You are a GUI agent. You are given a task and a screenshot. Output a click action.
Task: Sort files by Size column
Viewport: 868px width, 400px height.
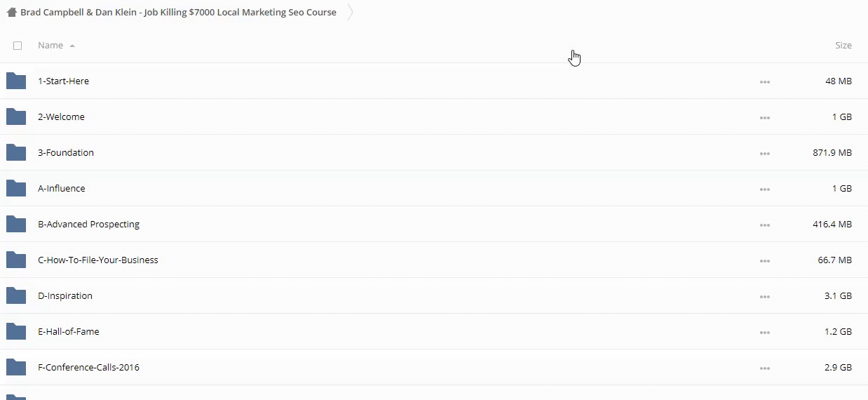843,46
